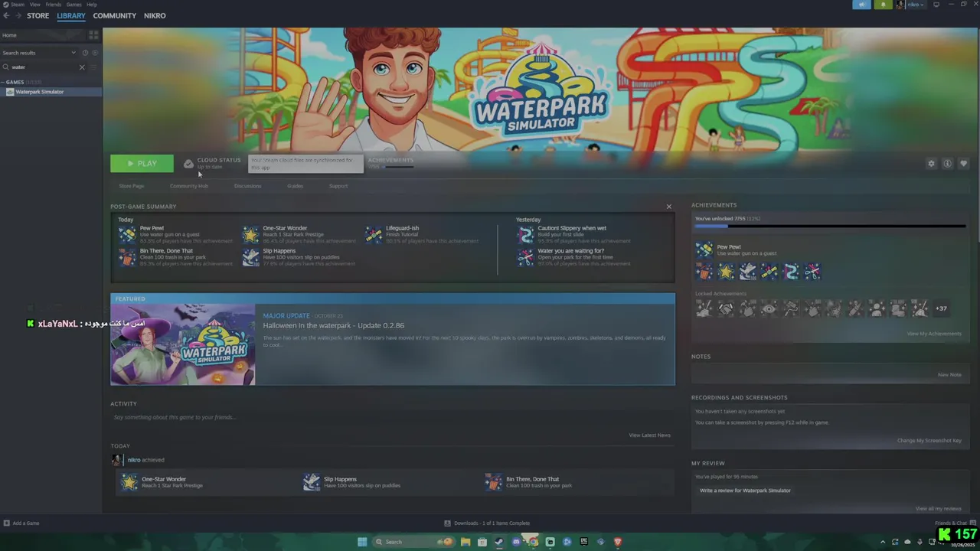Switch to the STORE tab
This screenshot has width=980, height=551.
pyautogui.click(x=38, y=15)
